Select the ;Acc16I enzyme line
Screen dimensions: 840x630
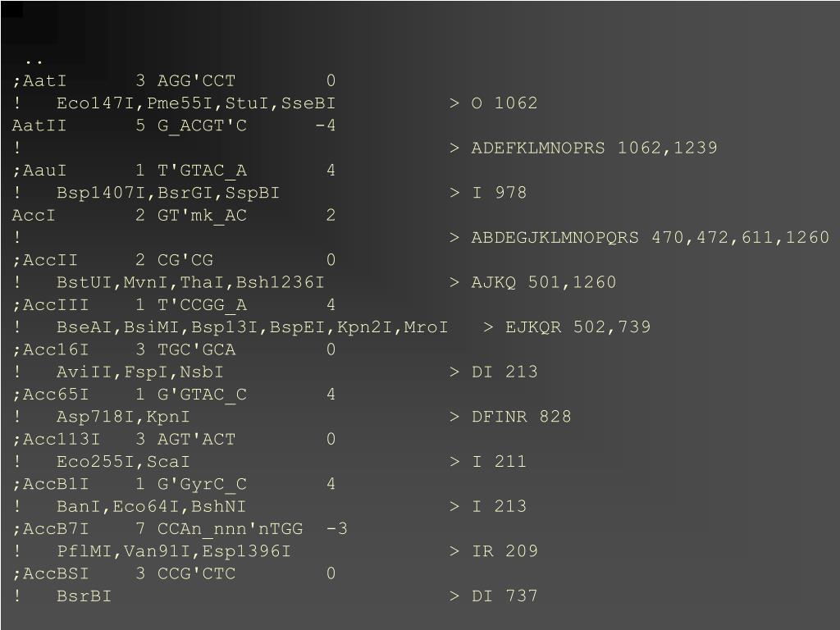(174, 349)
